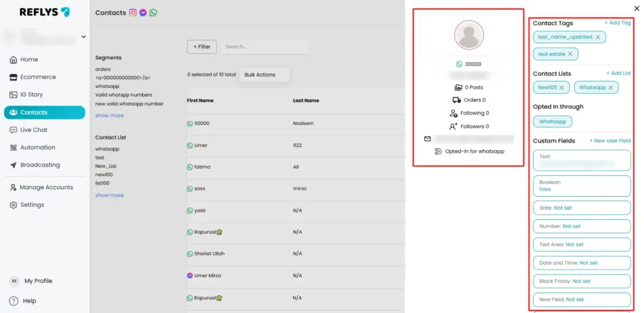
Task: Remove contact from New100 list
Action: point(562,87)
